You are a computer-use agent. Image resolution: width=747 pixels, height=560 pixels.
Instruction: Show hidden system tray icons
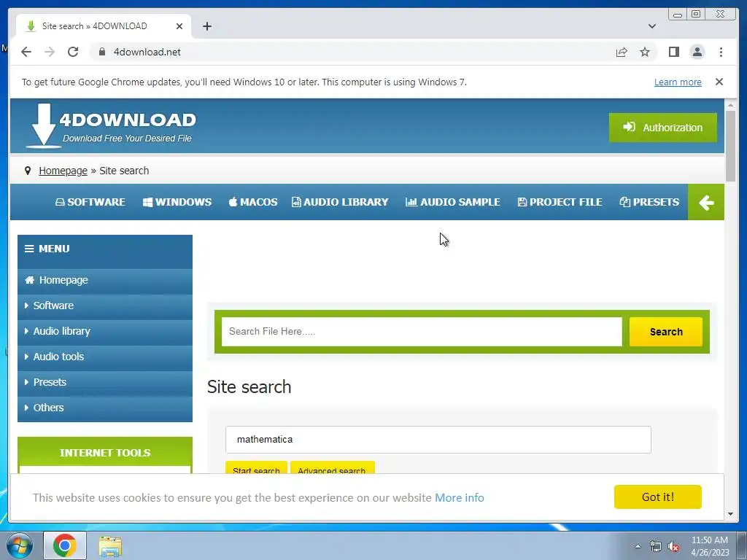point(638,546)
